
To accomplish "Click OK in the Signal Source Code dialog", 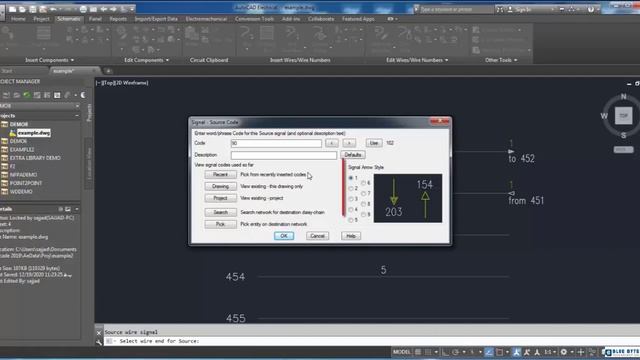I will pos(284,236).
